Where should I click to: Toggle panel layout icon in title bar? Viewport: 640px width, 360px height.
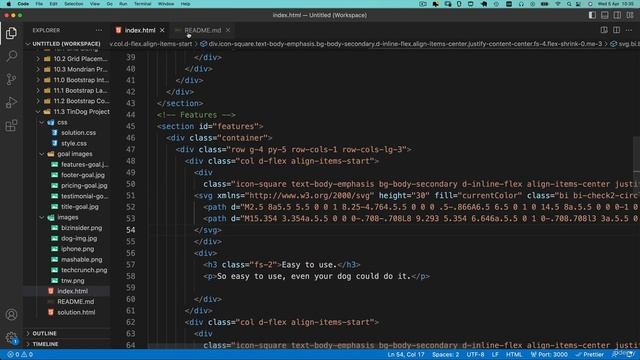[605, 15]
